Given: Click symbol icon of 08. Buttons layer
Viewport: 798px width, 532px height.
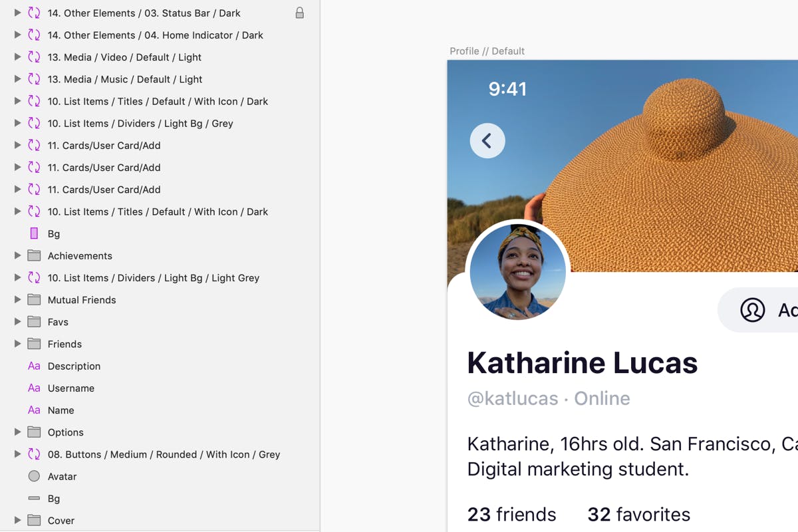Looking at the screenshot, I should click(34, 454).
